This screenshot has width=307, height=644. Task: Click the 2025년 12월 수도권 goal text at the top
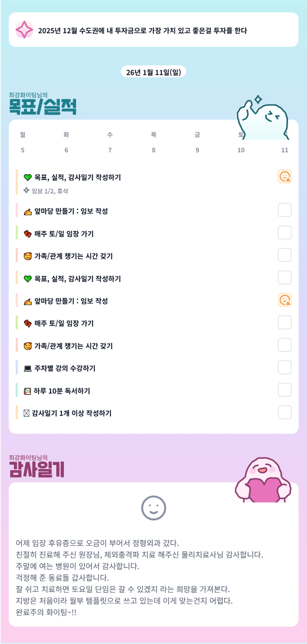point(143,30)
